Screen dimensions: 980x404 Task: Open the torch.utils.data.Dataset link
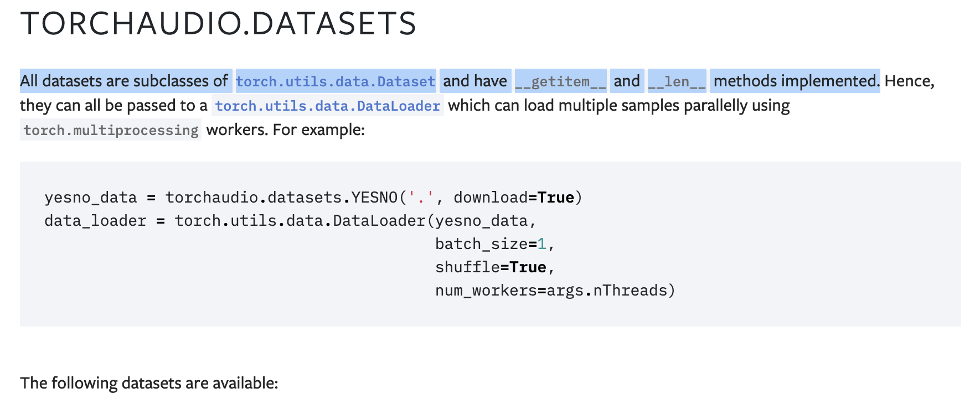pyautogui.click(x=336, y=81)
